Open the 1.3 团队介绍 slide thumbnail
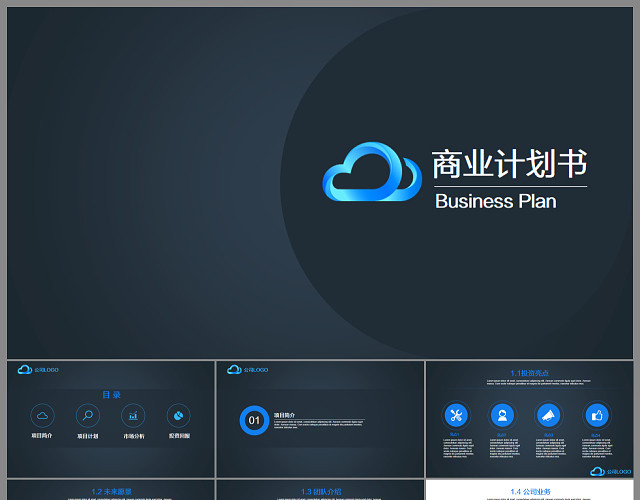Viewport: 640px width, 500px height. (x=320, y=490)
